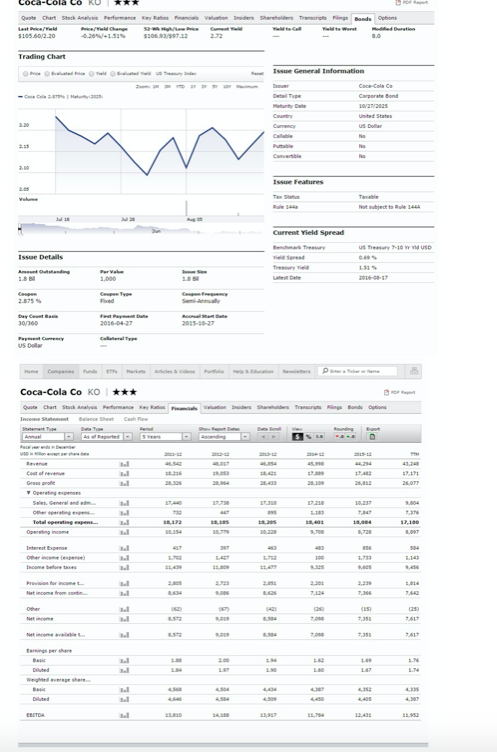Increase rounding decimals icon
Screen dimensions: 497x752
point(350,436)
